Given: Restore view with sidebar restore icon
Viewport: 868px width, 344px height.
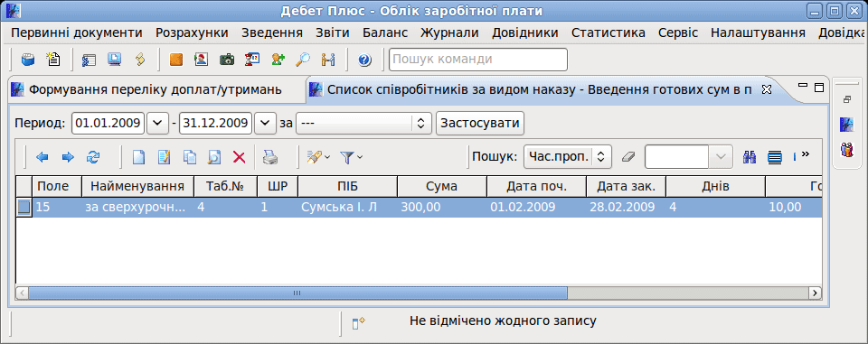Looking at the screenshot, I should (x=847, y=100).
